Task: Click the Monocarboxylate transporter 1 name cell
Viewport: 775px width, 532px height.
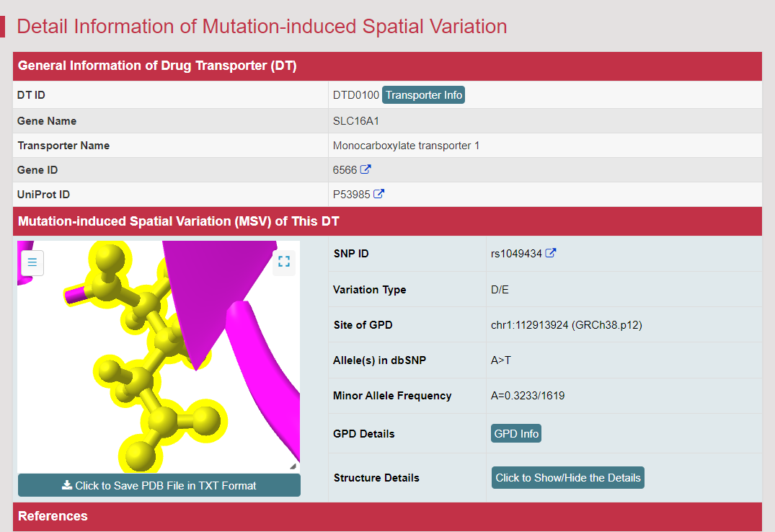Action: tap(406, 146)
